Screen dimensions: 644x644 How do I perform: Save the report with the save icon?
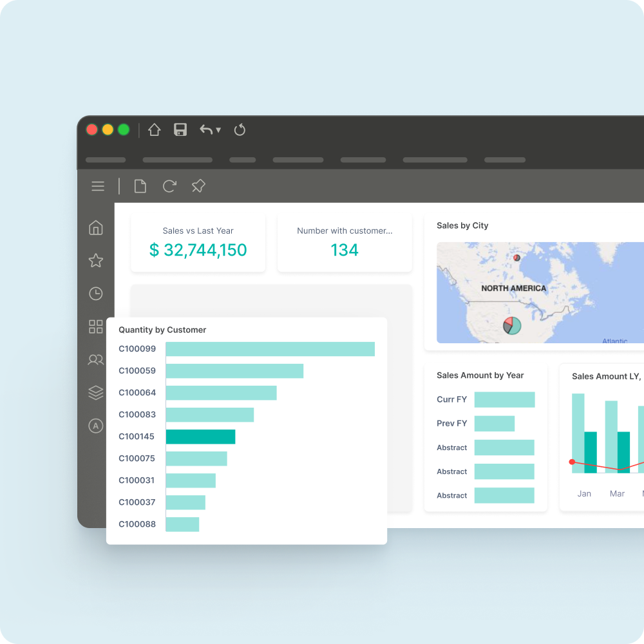(x=180, y=129)
